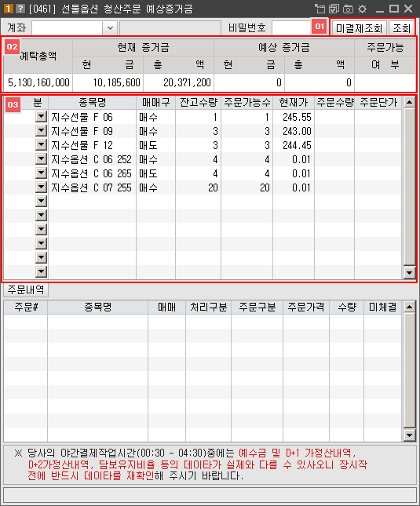Screen dimensions: 420x506
Task: Expand dropdown for 지수옵션 C 06 265 row
Action: coord(42,173)
